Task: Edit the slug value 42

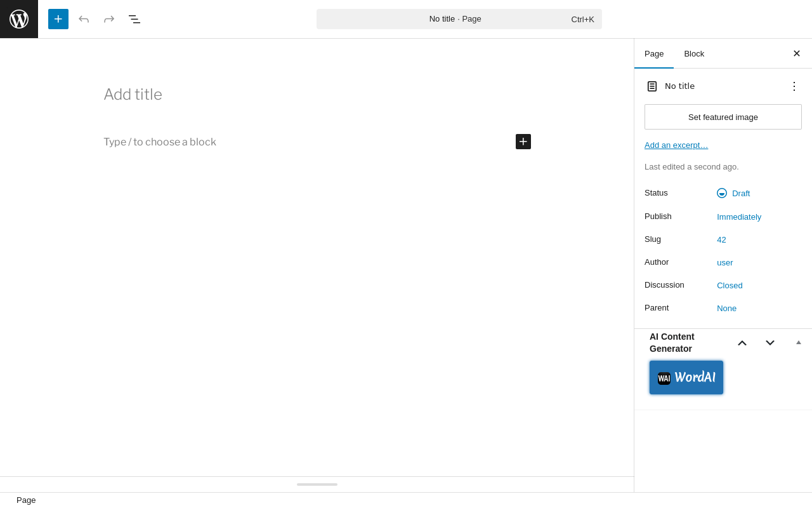Action: point(721,239)
